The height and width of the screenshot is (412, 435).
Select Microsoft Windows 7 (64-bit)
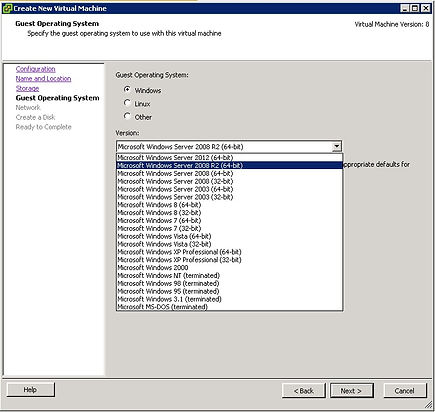point(229,220)
